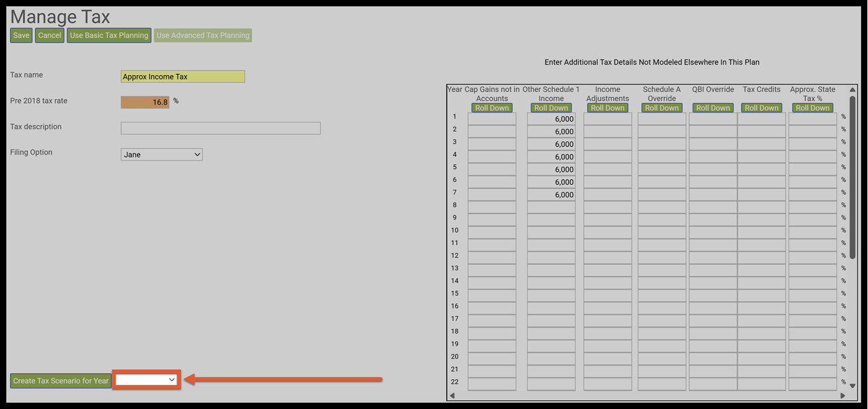Click the Pre 2018 tax rate field
Screen dimensions: 868x409
pos(145,102)
